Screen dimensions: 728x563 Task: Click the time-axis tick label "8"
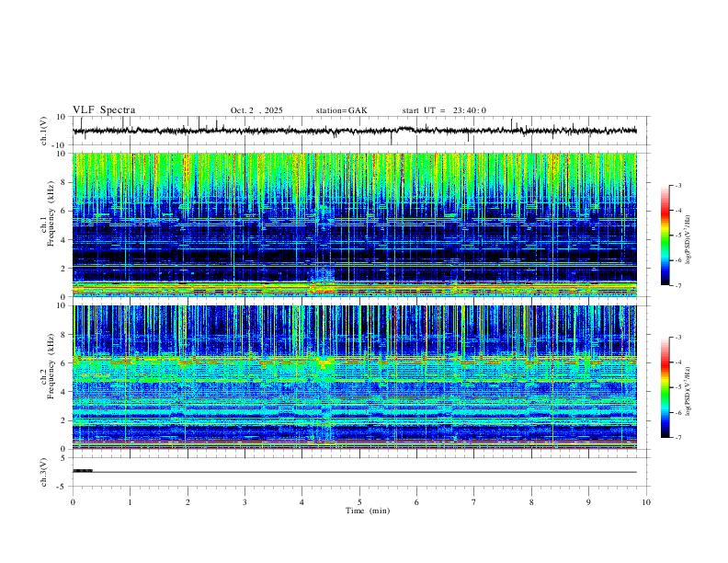click(531, 502)
